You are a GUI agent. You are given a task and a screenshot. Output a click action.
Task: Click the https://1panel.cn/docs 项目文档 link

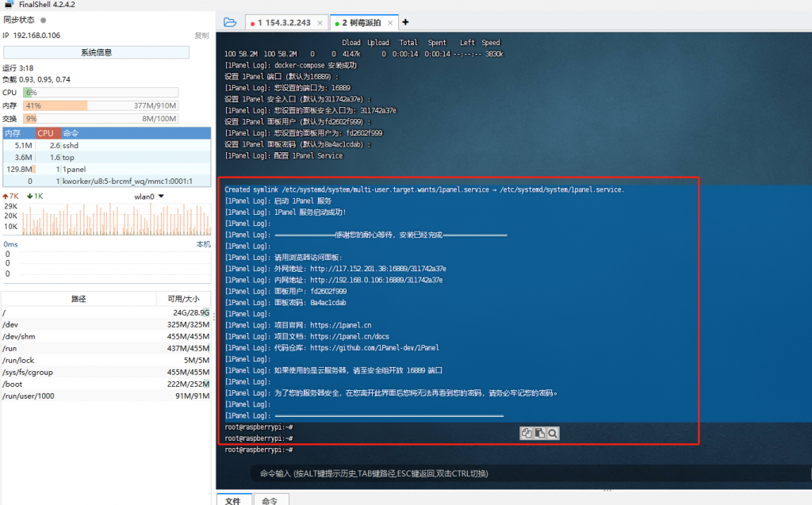point(350,337)
